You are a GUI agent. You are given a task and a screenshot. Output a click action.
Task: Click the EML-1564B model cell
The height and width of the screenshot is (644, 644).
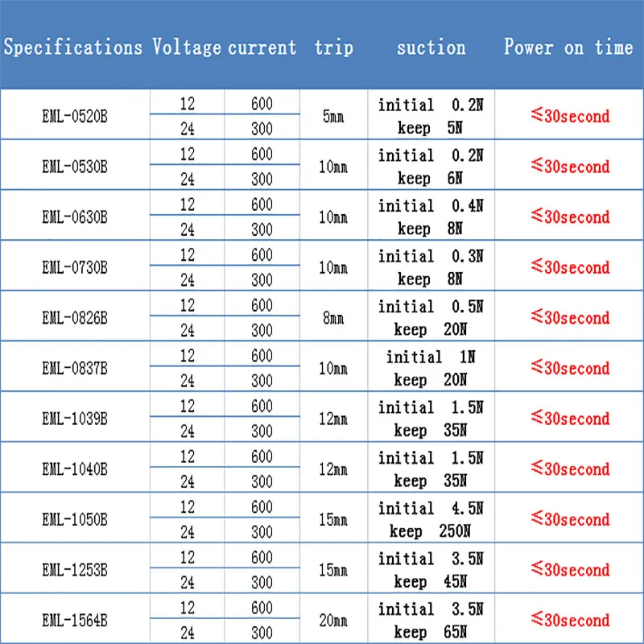tap(75, 621)
